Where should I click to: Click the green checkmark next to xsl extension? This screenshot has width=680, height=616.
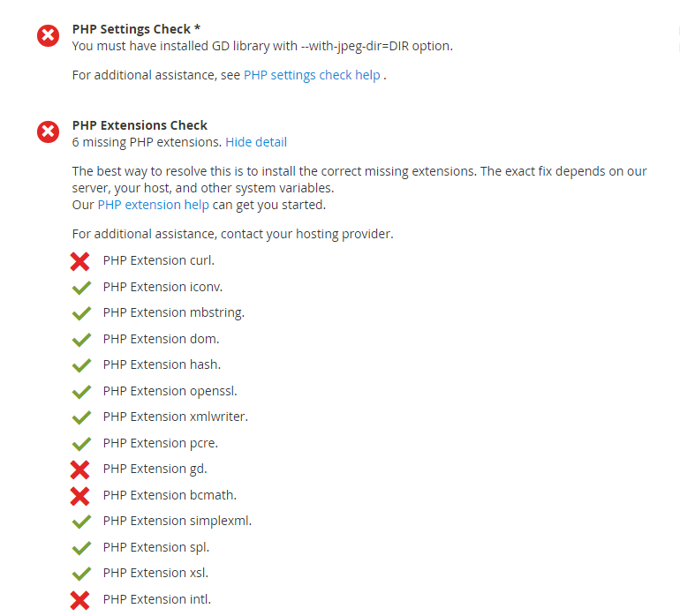[x=81, y=574]
